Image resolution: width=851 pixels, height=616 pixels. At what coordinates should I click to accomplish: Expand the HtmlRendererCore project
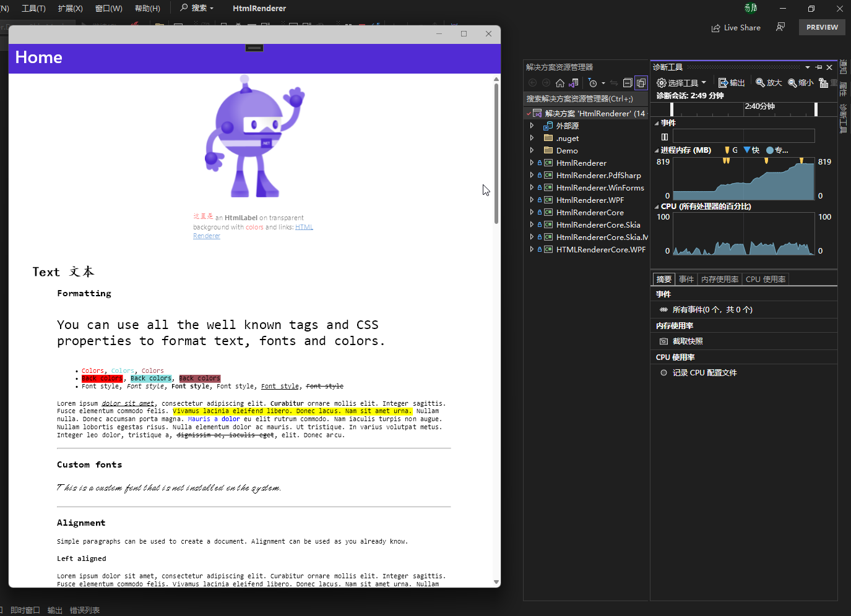click(x=532, y=212)
